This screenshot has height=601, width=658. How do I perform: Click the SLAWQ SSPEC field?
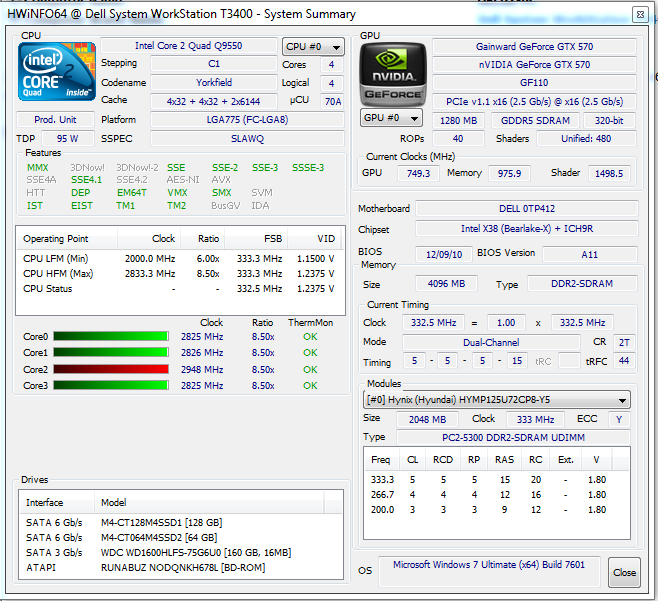248,139
